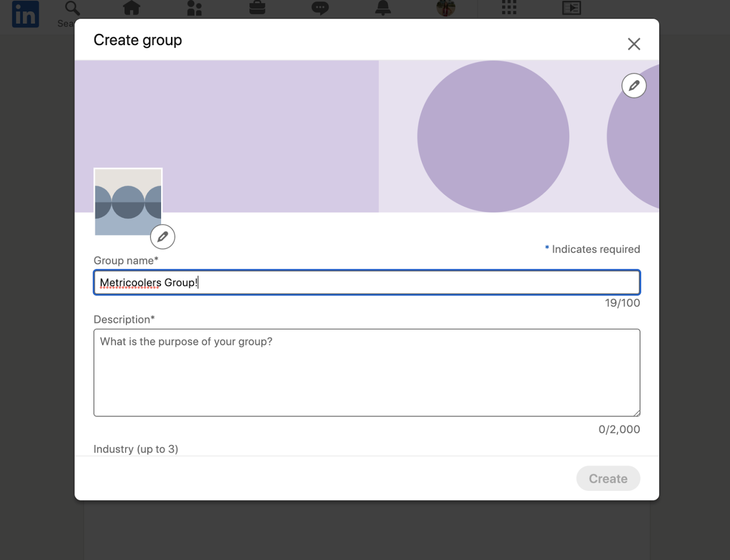Click the "Description*" label
730x560 pixels.
tap(125, 319)
